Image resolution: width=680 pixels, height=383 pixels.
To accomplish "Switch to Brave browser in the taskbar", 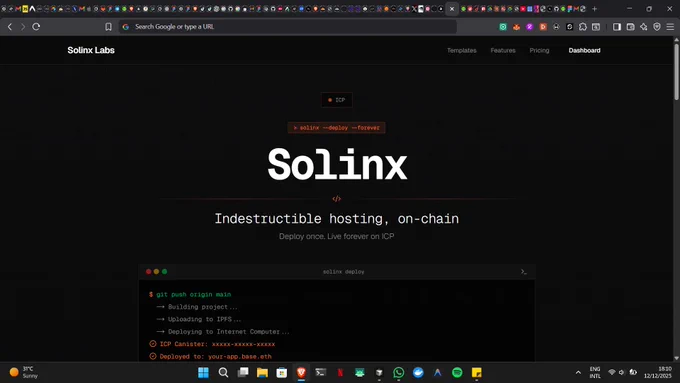I will pyautogui.click(x=301, y=373).
